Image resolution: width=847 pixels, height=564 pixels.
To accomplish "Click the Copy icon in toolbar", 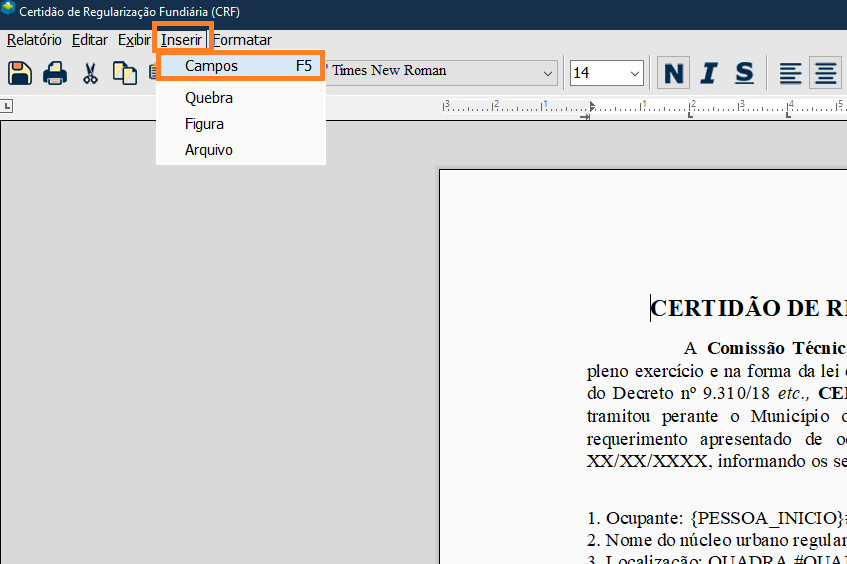I will click(x=124, y=73).
